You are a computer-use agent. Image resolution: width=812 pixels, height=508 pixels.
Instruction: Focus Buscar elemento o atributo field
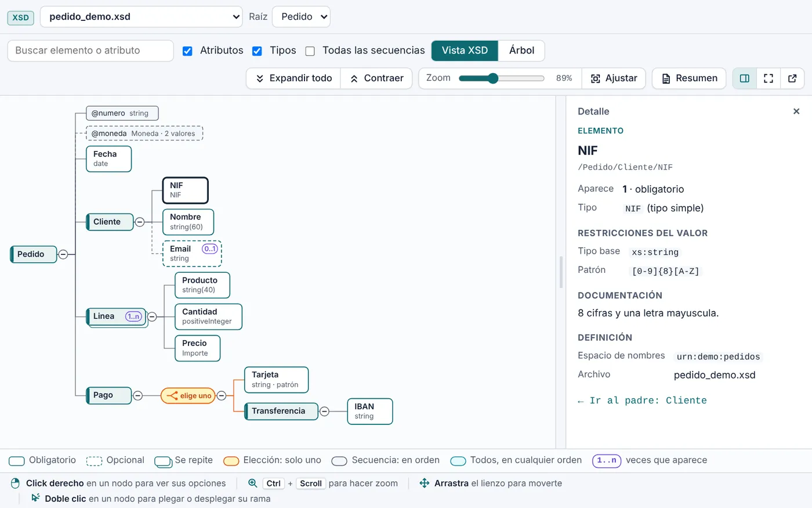pos(90,51)
